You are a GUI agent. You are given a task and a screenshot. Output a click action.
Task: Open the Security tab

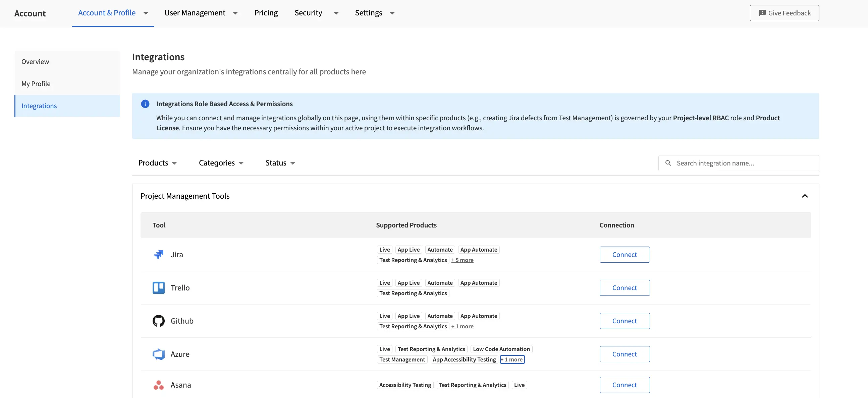point(308,13)
